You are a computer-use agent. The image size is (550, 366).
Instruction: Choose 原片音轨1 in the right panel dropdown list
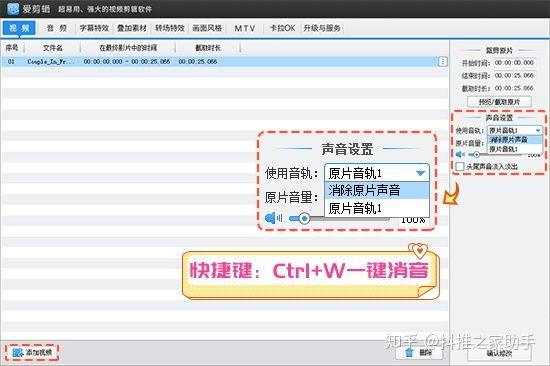[x=515, y=149]
